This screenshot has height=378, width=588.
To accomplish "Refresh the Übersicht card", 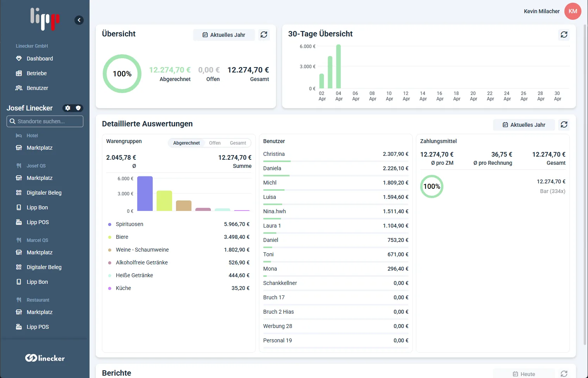I will click(x=264, y=35).
